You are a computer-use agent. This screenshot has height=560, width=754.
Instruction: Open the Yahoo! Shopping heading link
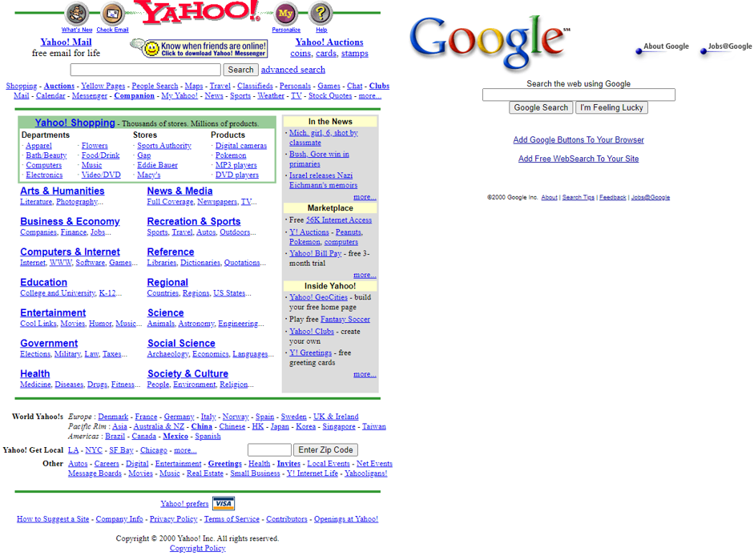75,123
